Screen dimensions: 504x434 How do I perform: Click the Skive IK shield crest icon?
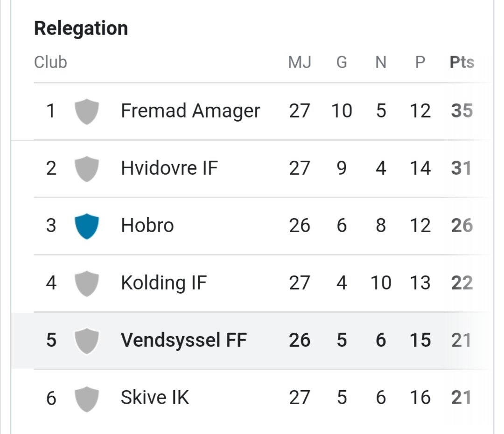pos(86,399)
